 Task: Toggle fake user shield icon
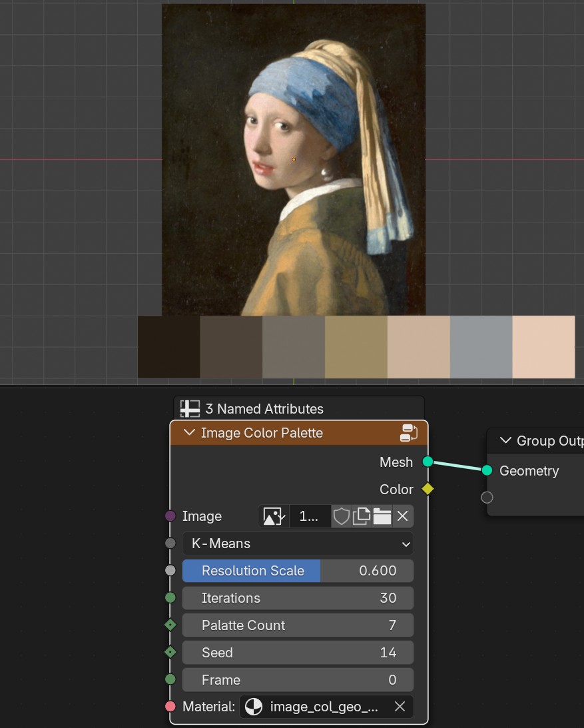point(341,516)
